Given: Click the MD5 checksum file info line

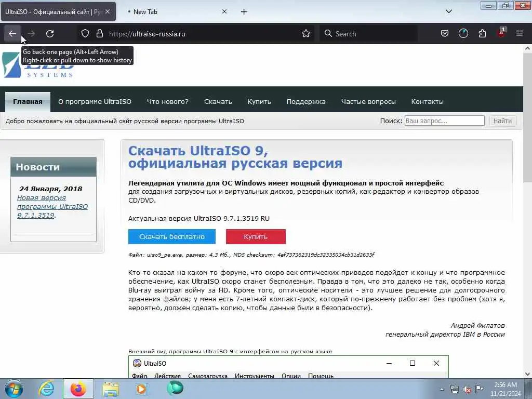Looking at the screenshot, I should click(x=251, y=255).
